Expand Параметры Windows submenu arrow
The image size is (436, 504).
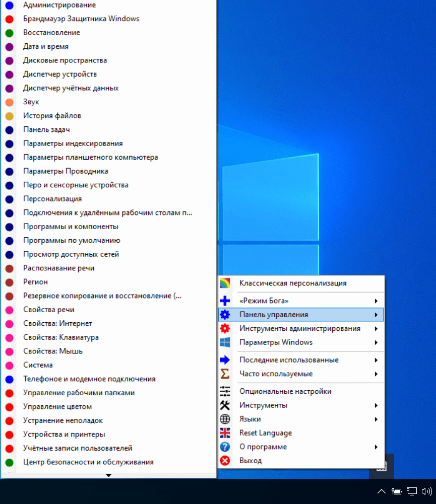[376, 342]
